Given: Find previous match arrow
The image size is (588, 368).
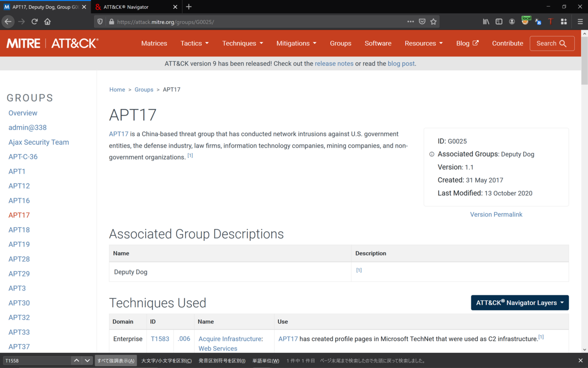Looking at the screenshot, I should click(x=76, y=361).
